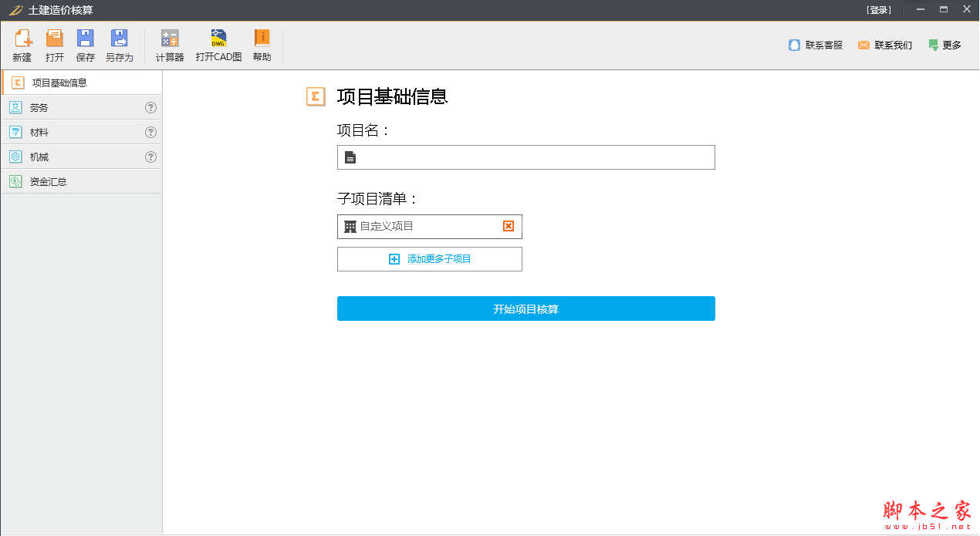
Task: Click the 联系客服 link
Action: [816, 46]
